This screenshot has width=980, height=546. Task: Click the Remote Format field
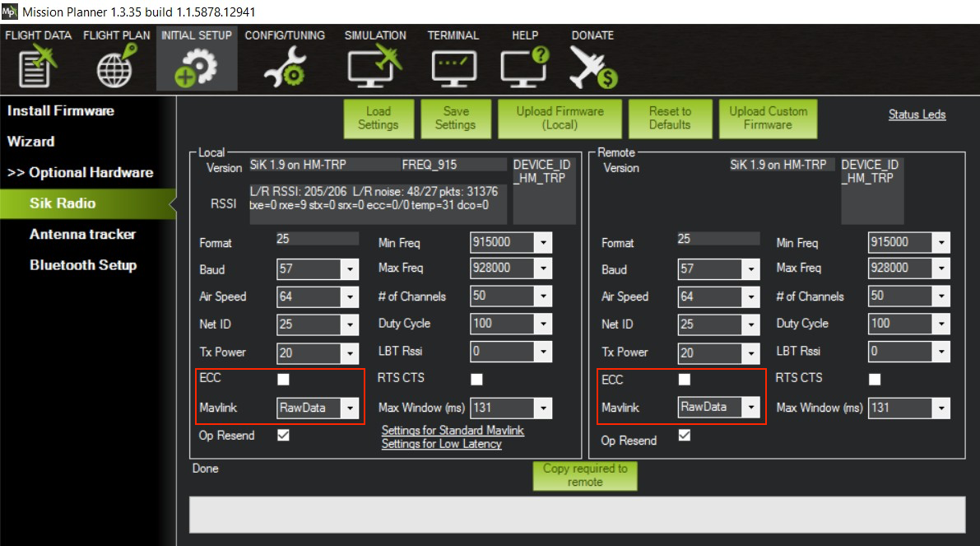tap(718, 239)
